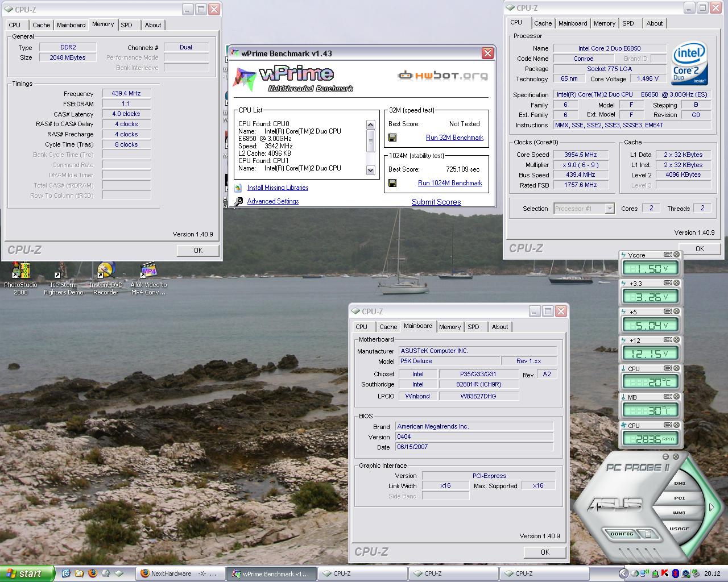728x582 pixels.
Task: Click the Run 32M Benchmark link
Action: [x=454, y=138]
